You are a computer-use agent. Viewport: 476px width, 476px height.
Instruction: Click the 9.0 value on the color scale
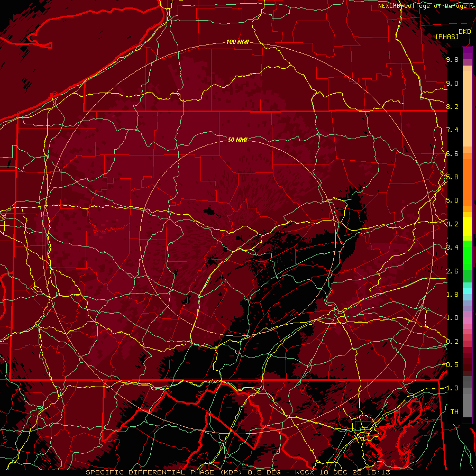pos(452,83)
